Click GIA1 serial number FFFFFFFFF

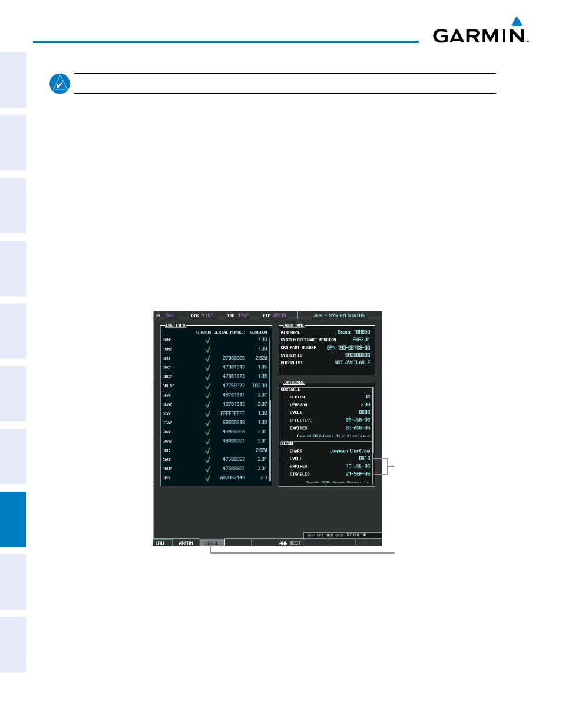pyautogui.click(x=233, y=414)
